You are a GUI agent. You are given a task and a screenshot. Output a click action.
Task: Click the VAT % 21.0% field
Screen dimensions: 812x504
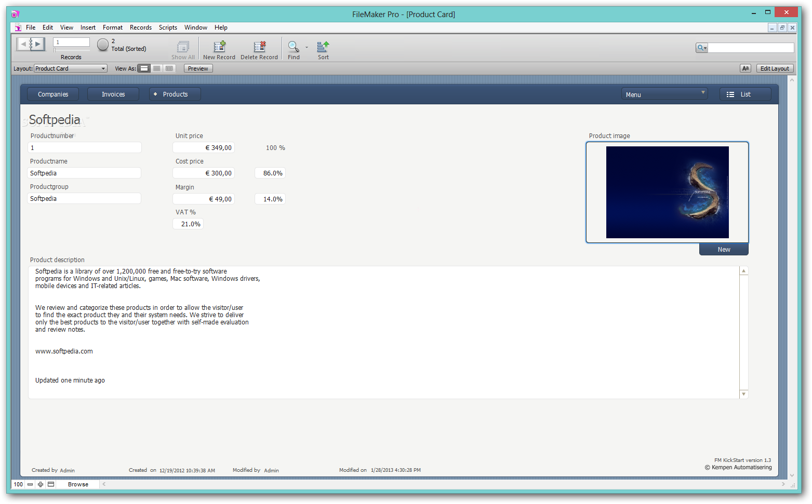tap(188, 224)
